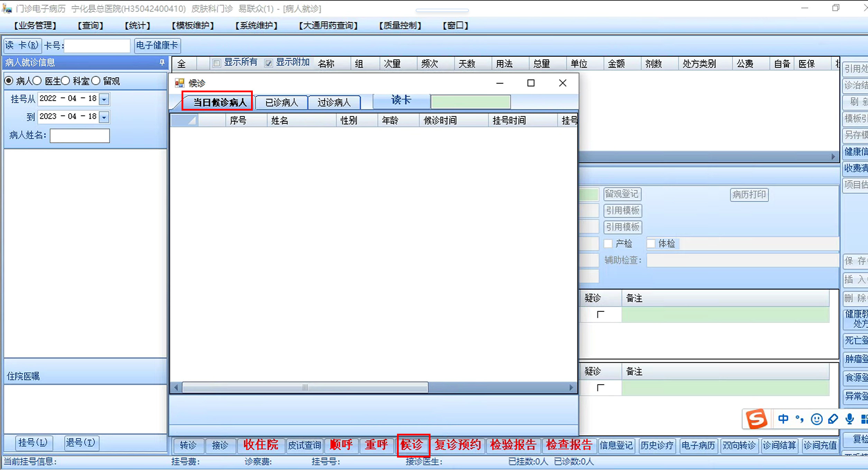The image size is (868, 470).
Task: Select the 医生 radio button
Action: coord(37,81)
